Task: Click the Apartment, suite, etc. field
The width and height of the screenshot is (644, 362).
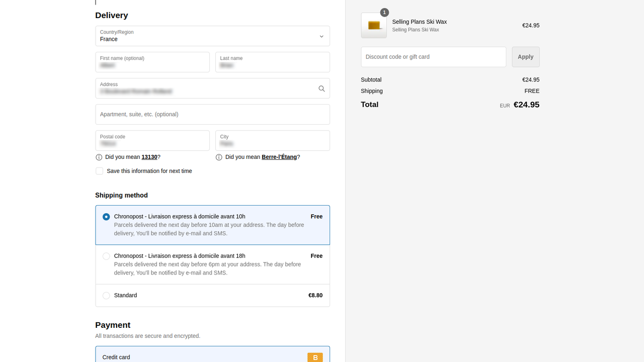Action: (212, 114)
